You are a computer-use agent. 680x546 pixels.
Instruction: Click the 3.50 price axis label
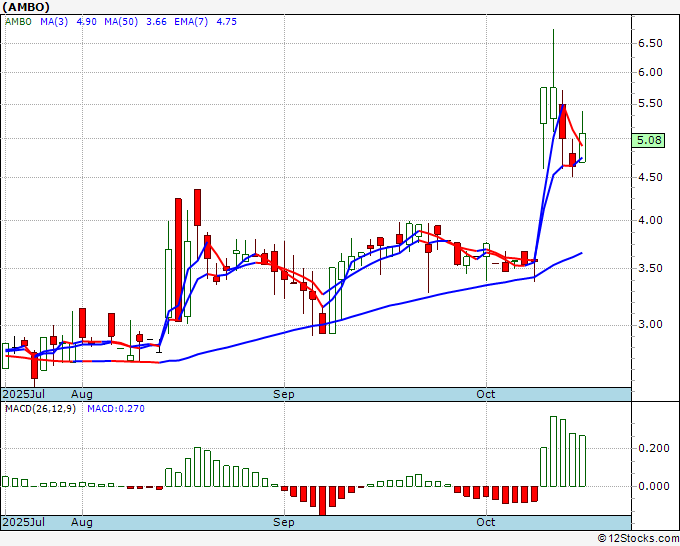coord(650,268)
